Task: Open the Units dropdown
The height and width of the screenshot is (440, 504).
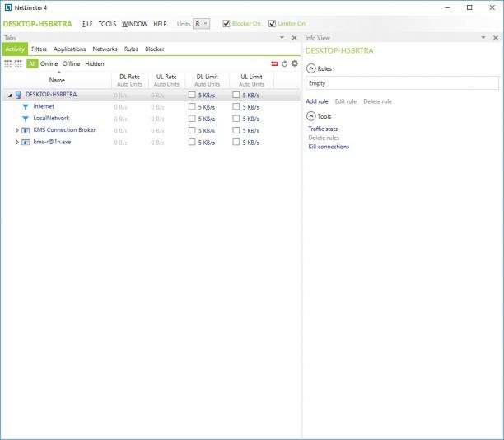Action: click(201, 23)
